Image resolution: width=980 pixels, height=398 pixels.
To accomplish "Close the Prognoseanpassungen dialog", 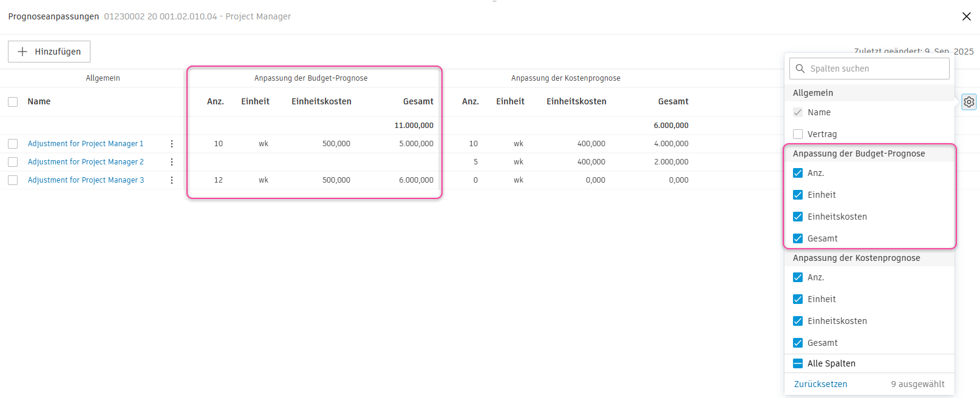I will pos(967,16).
